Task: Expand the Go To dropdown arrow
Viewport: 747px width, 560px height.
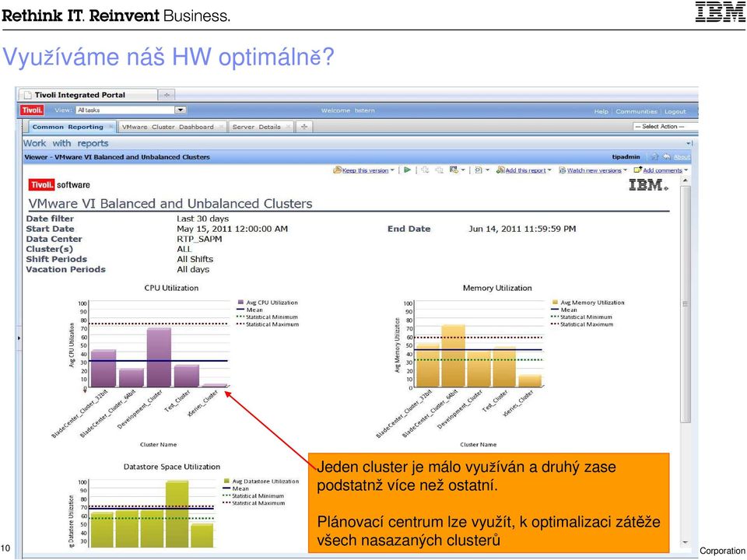Action: pyautogui.click(x=462, y=170)
